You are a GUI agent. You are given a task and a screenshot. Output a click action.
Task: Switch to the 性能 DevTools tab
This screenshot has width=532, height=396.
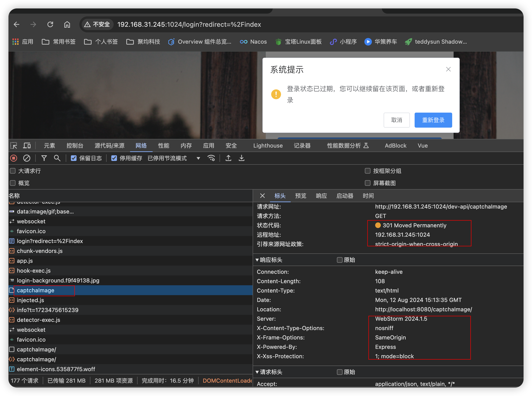point(164,145)
